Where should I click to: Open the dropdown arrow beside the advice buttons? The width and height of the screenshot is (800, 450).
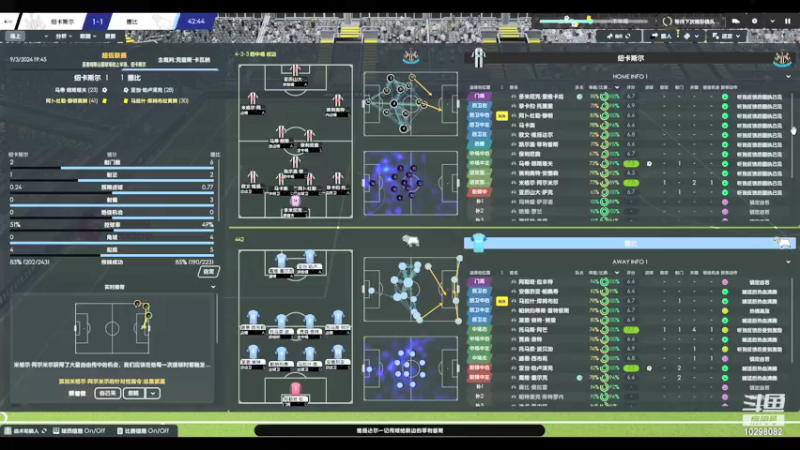point(153,393)
